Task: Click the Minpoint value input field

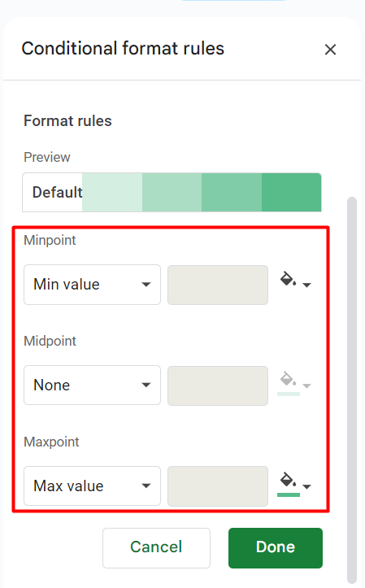Action: point(218,285)
